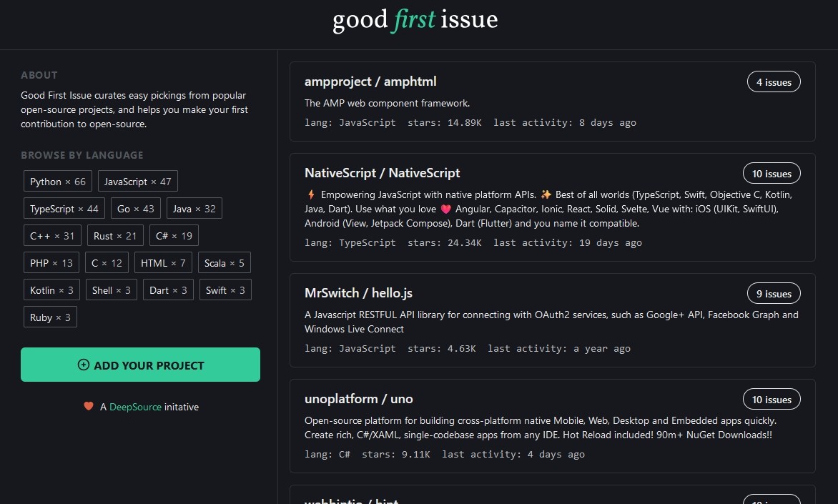Click 'last activity: 19 days ago' text

point(568,243)
